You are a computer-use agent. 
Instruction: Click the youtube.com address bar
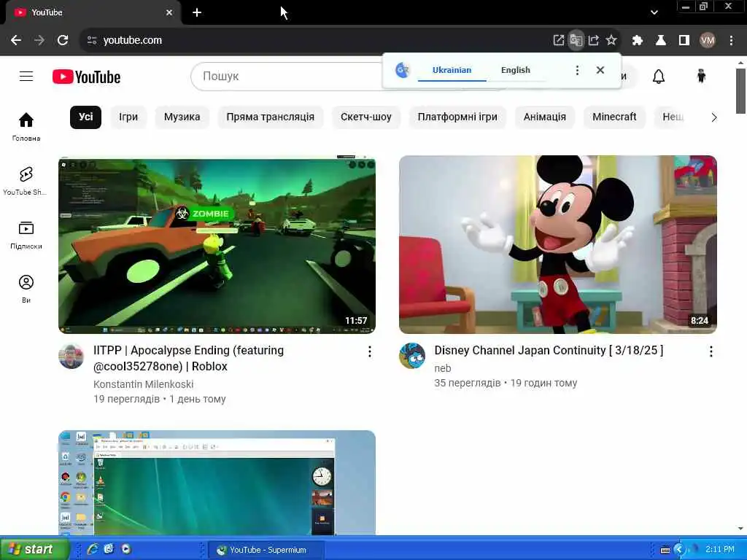click(314, 41)
